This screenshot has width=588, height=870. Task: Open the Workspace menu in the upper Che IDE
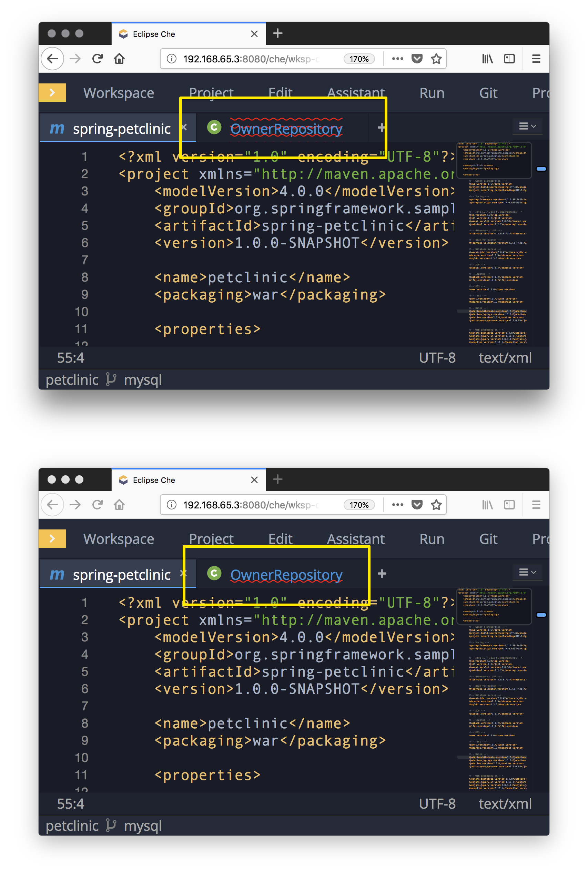pyautogui.click(x=119, y=93)
